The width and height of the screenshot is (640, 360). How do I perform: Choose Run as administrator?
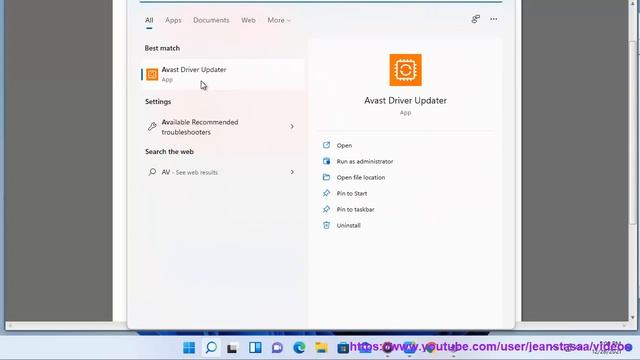365,161
